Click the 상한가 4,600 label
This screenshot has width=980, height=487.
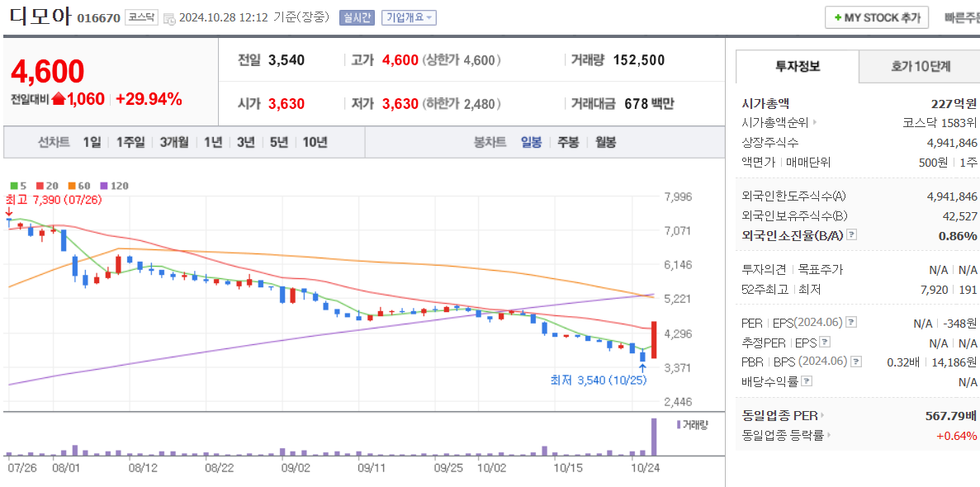462,60
